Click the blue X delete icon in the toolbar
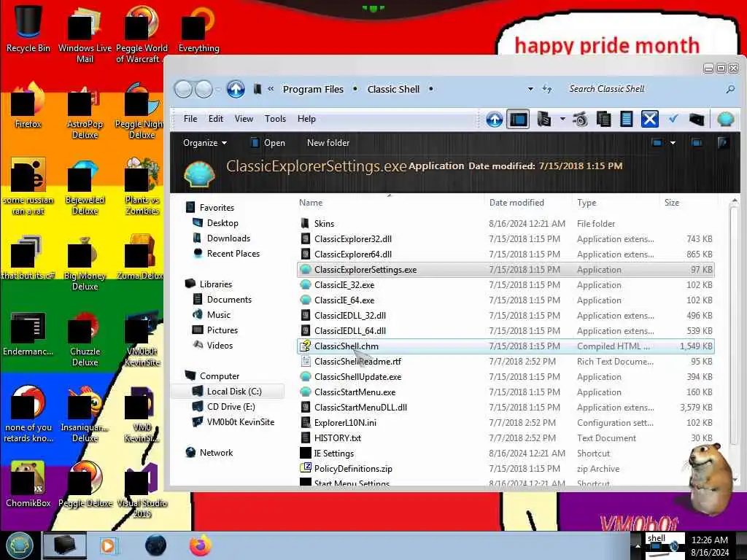 tap(649, 119)
